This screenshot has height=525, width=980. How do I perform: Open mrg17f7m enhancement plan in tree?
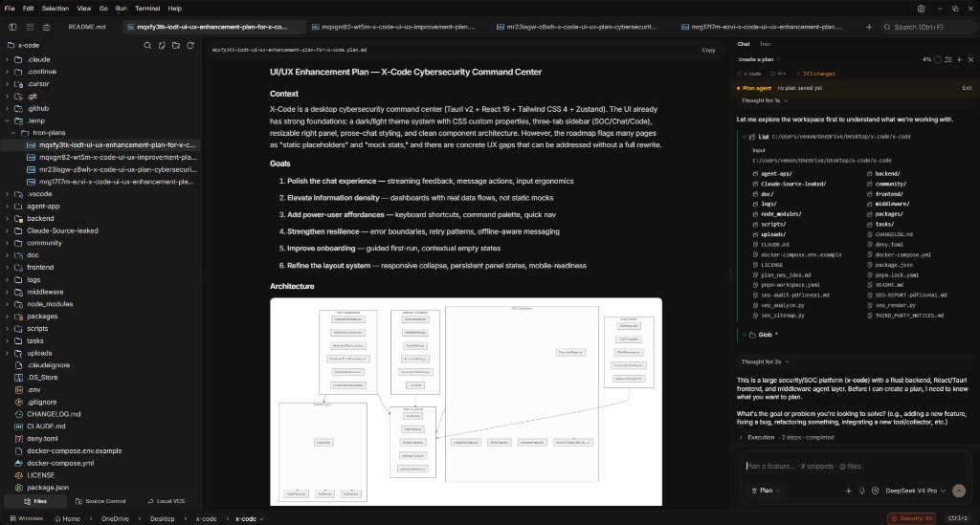116,182
